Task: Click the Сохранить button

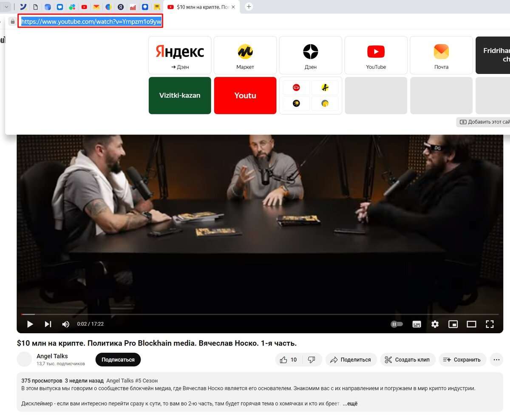Action: click(462, 360)
